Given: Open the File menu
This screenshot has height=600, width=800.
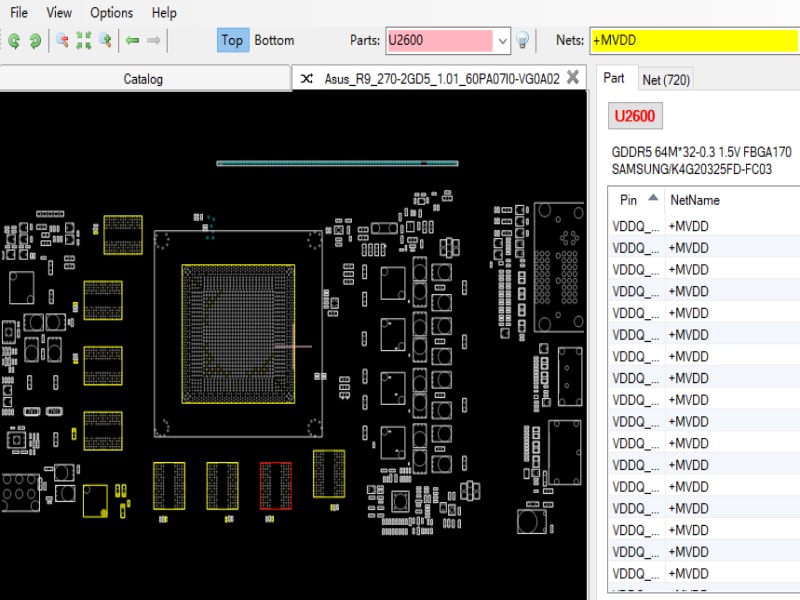Looking at the screenshot, I should click(19, 12).
